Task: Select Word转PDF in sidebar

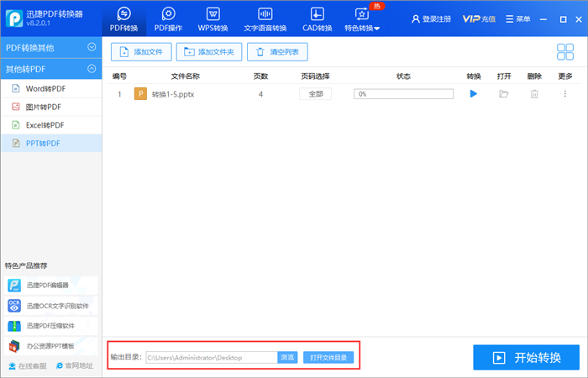Action: coord(51,89)
